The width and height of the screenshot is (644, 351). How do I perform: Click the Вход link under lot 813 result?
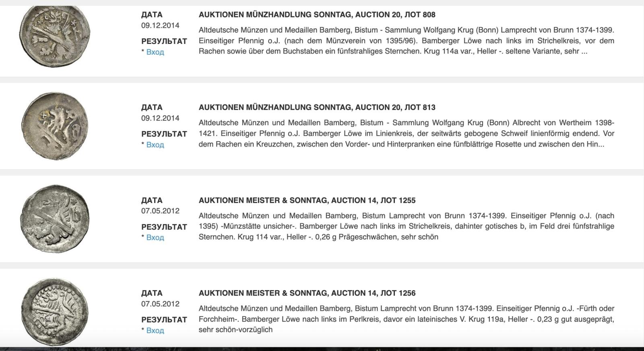click(x=155, y=145)
